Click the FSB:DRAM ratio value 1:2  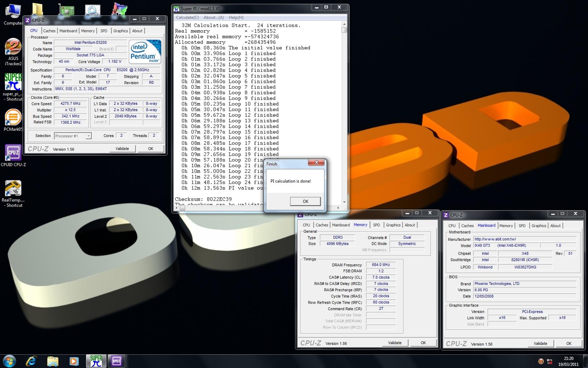(x=381, y=271)
